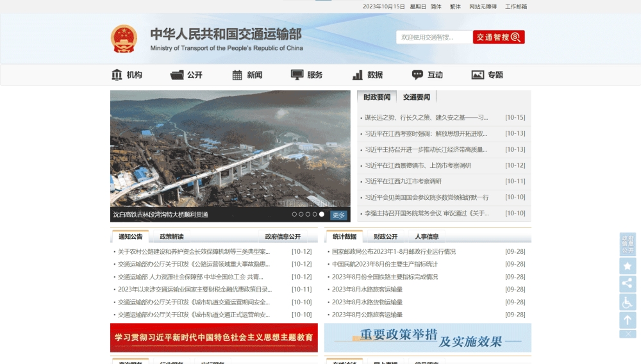Screen dimensions: 641x364
Task: Open 2023年8月公路旅客运输量
Action: coord(367,315)
